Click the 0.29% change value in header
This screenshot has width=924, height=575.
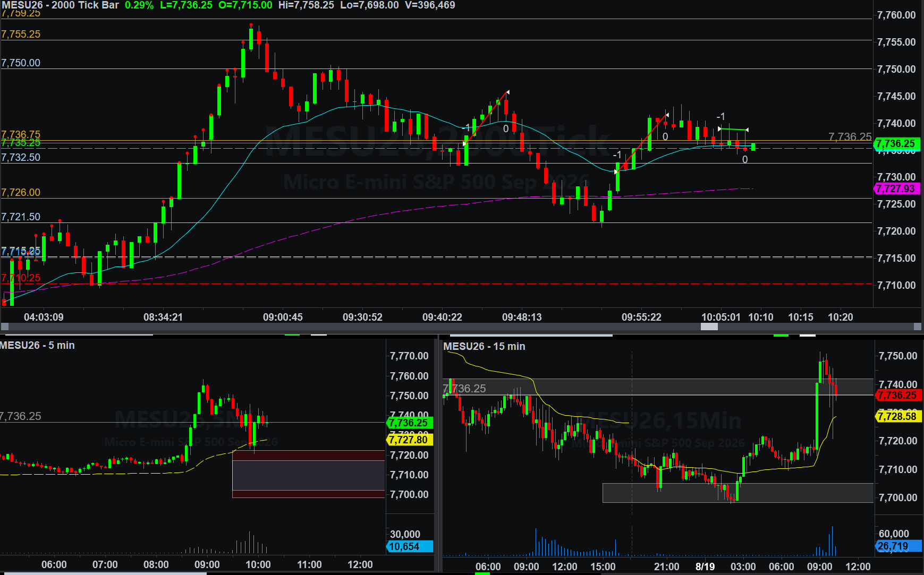pyautogui.click(x=139, y=5)
